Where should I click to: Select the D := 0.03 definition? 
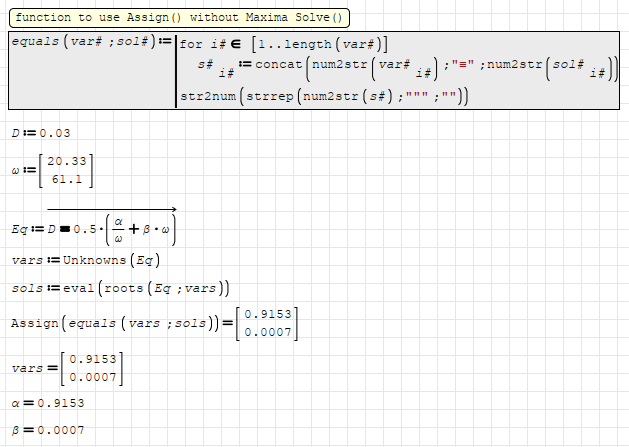tap(40, 133)
